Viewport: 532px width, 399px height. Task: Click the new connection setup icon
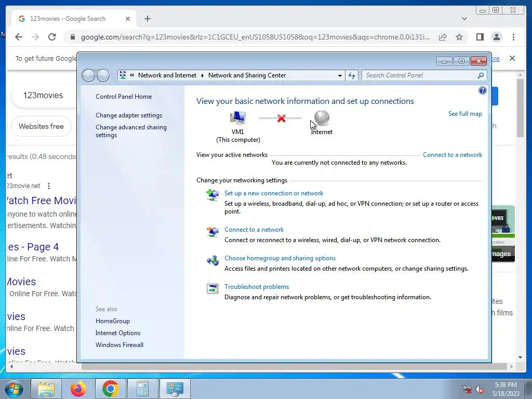point(212,195)
